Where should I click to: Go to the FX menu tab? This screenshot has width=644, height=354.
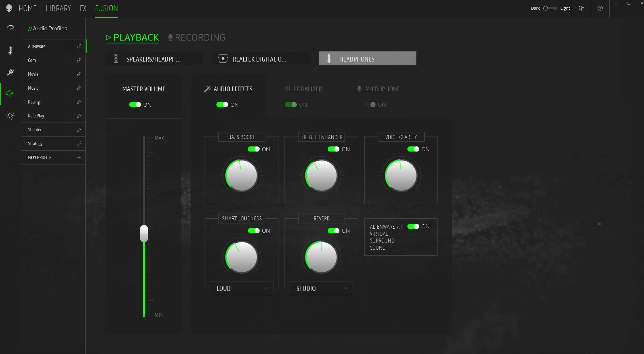coord(83,8)
